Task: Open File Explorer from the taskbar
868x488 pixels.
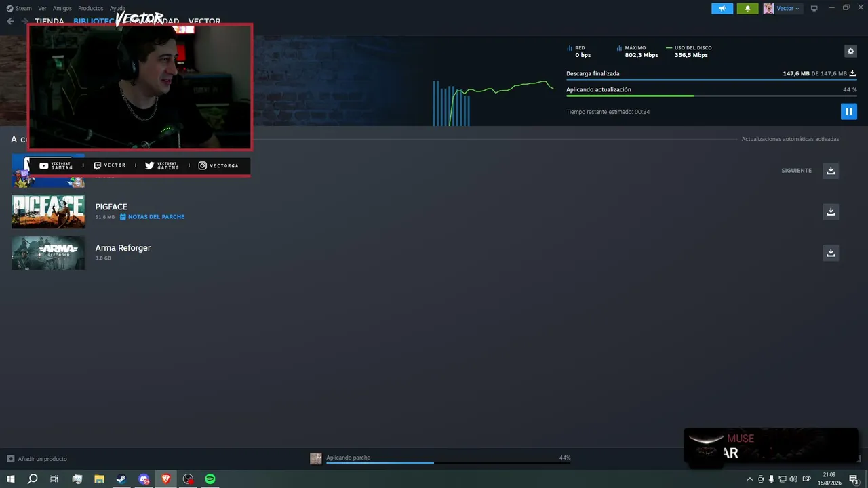Action: click(x=99, y=479)
